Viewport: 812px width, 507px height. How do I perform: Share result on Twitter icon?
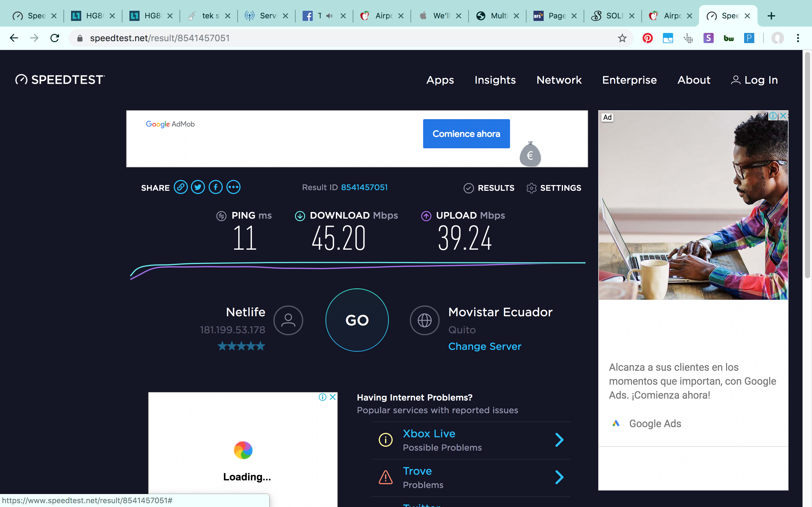[x=198, y=187]
